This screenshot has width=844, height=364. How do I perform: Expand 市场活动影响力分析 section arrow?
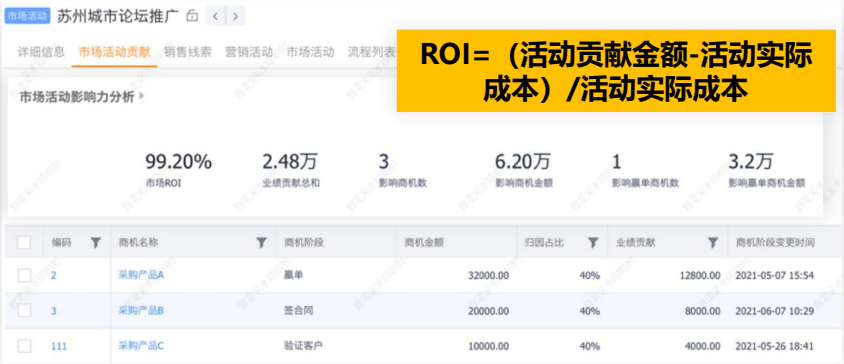pyautogui.click(x=142, y=97)
